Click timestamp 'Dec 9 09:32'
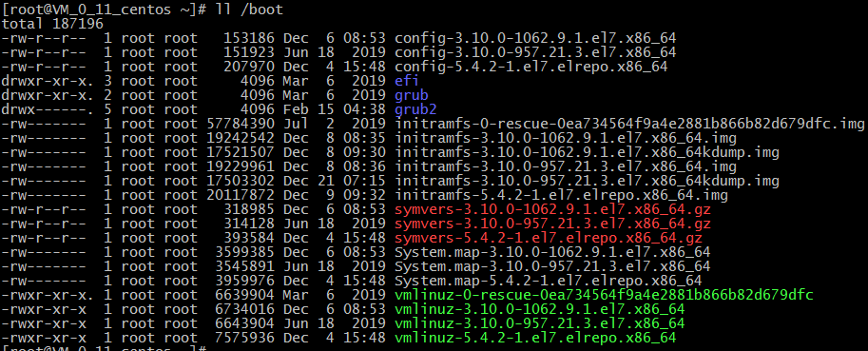Screen dimensions: 868x351 pos(335,195)
